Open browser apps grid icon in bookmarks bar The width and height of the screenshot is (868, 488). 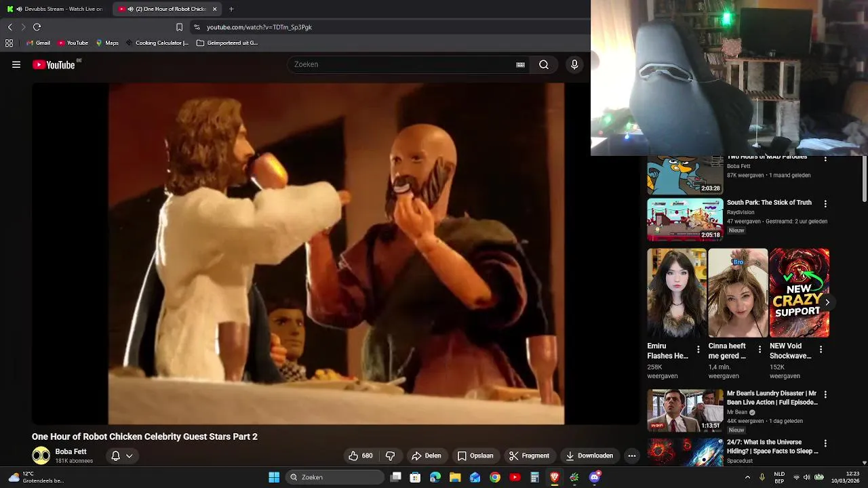[9, 43]
